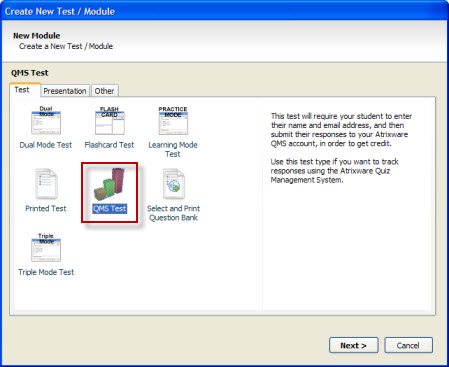Click the Next > button
The height and width of the screenshot is (367, 449).
(x=353, y=345)
